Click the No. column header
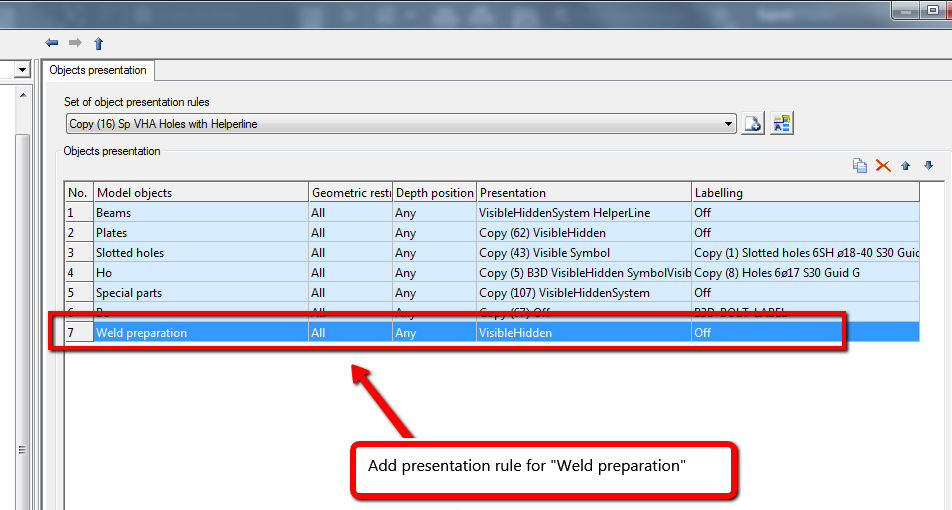This screenshot has width=952, height=510. (79, 192)
